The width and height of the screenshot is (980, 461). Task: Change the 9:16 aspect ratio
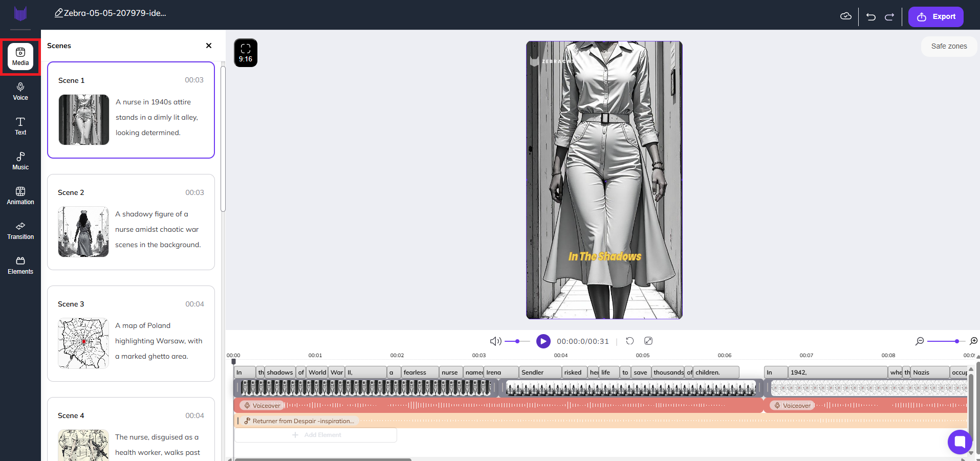coord(246,53)
